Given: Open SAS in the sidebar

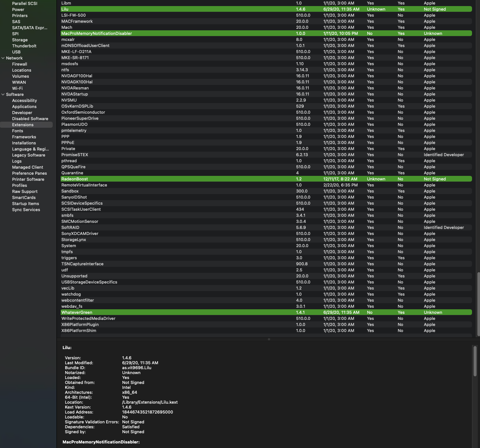Looking at the screenshot, I should (x=16, y=22).
